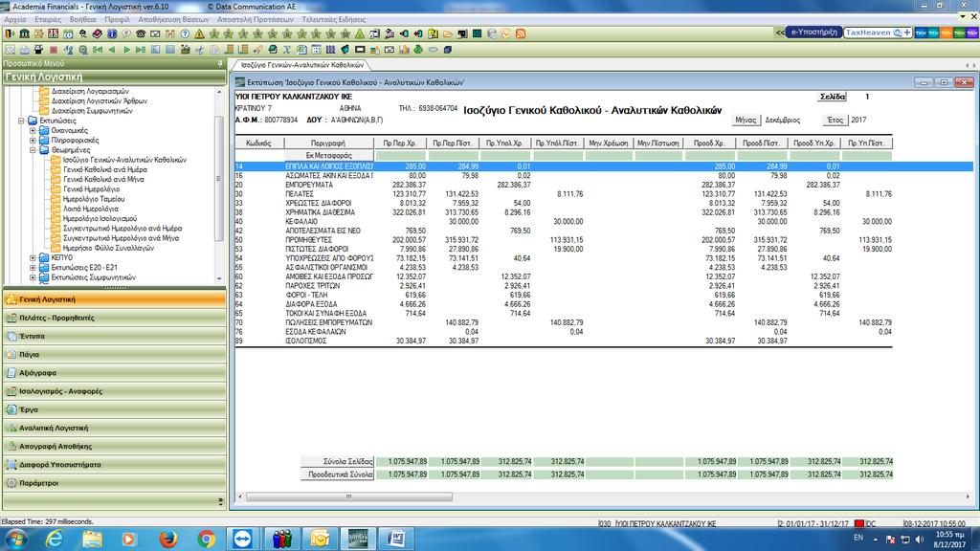Open the Τελευταίες Ειδήσεις menu
This screenshot has height=551, width=980.
click(333, 19)
